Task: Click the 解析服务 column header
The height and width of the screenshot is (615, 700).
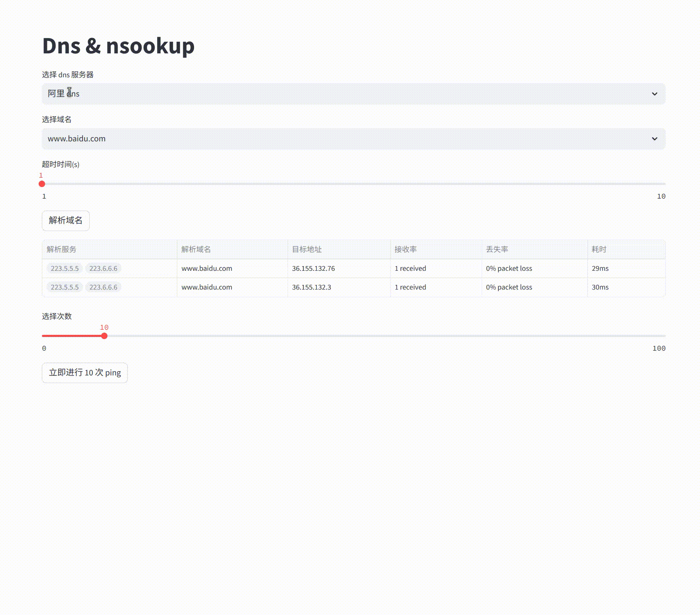Action: click(x=109, y=249)
